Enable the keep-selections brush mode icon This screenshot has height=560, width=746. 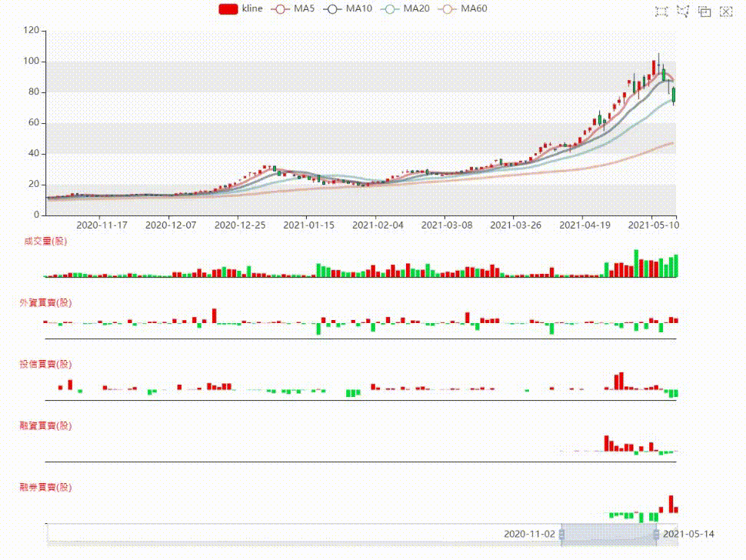pyautogui.click(x=704, y=12)
